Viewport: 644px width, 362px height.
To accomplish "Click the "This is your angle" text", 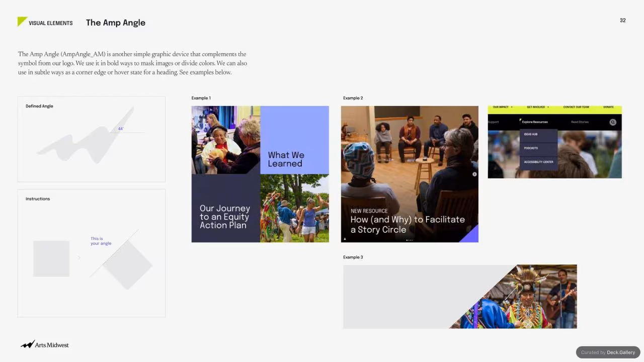I will pyautogui.click(x=101, y=241).
